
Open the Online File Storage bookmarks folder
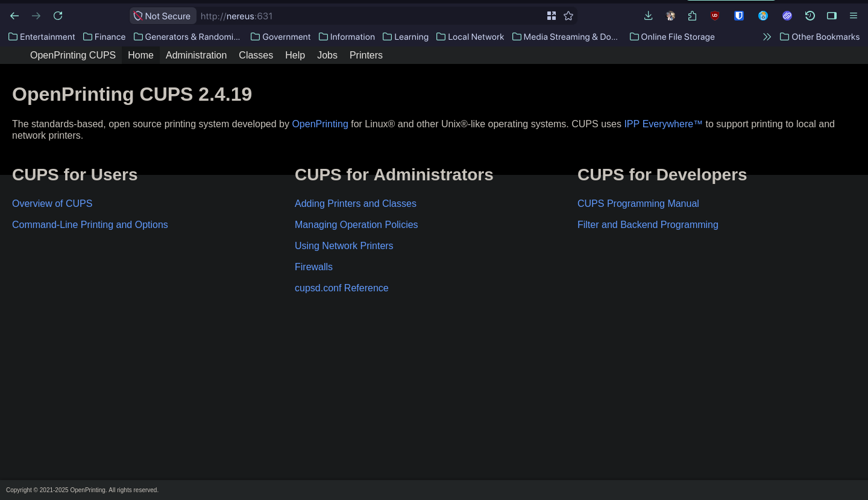tap(672, 37)
